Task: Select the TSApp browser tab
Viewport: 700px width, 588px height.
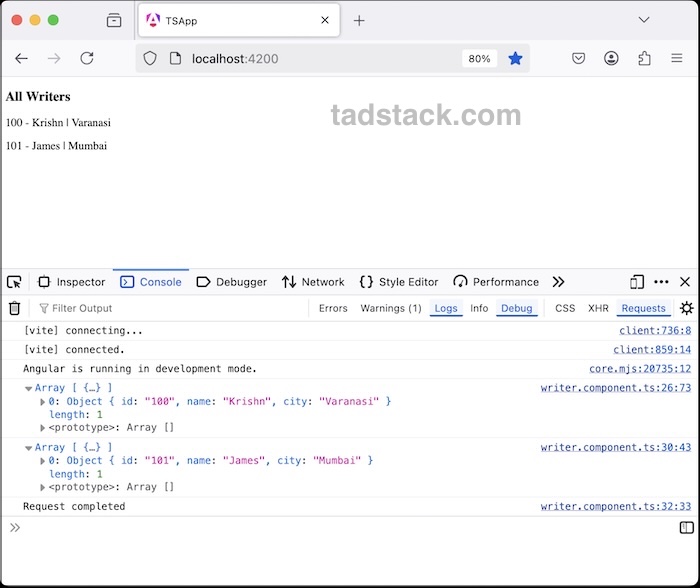Action: pyautogui.click(x=239, y=21)
